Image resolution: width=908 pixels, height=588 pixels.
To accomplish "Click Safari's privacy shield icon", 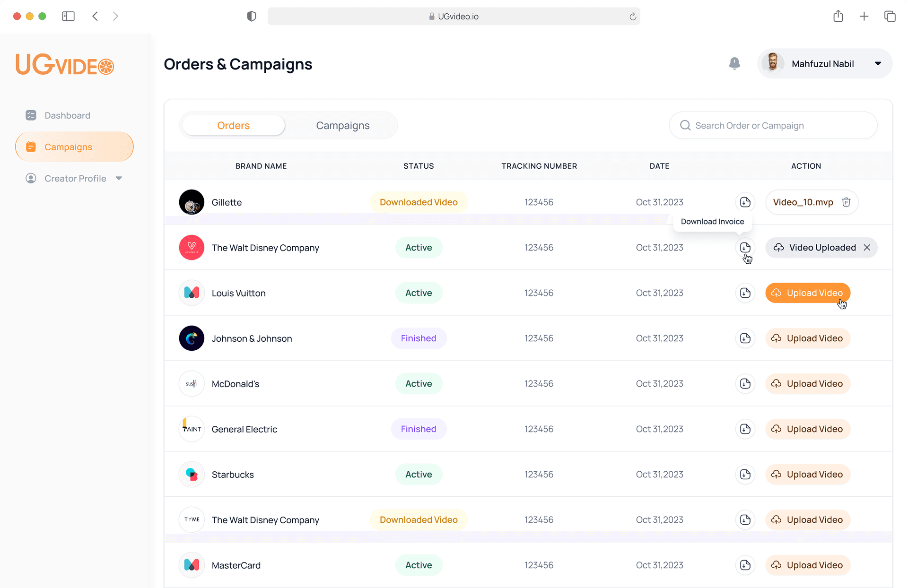I will pos(252,17).
